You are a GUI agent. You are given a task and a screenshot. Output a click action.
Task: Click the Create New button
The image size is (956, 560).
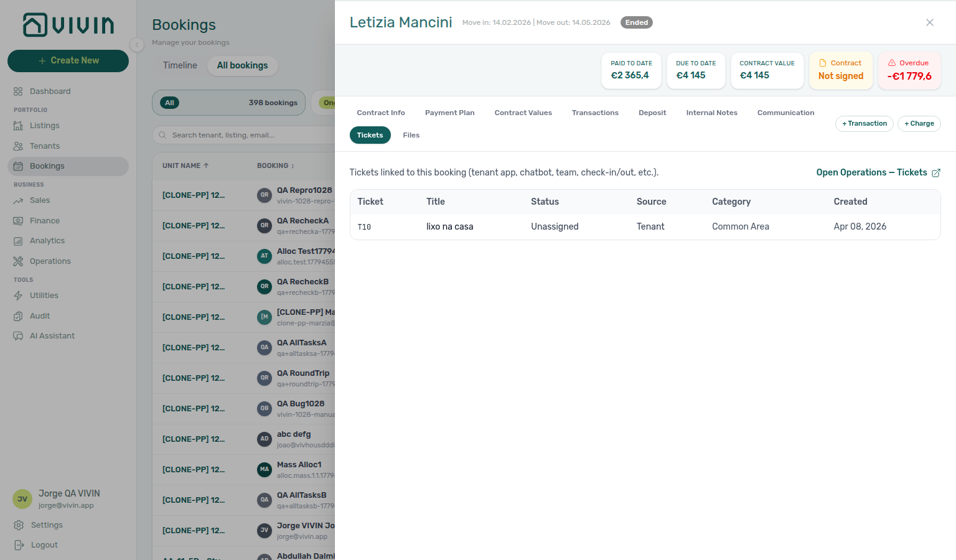tap(68, 60)
